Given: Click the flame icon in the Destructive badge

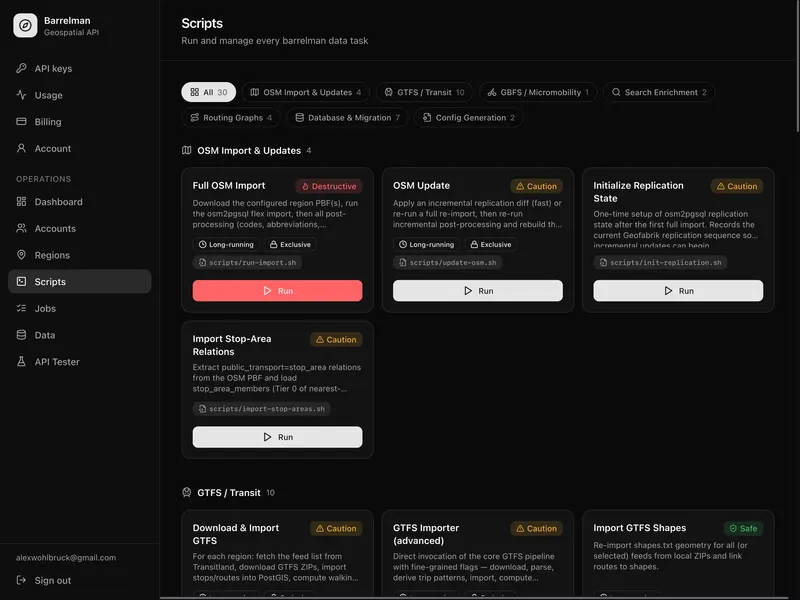Looking at the screenshot, I should [x=305, y=186].
